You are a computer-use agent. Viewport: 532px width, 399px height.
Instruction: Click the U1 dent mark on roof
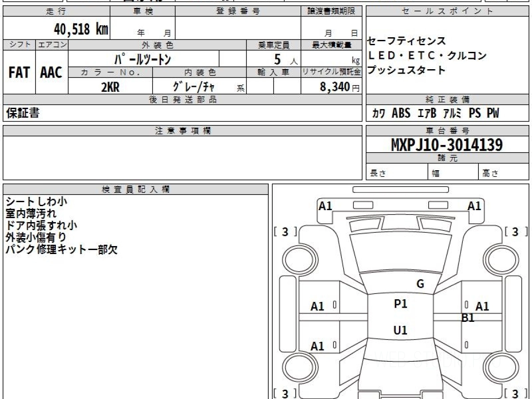[x=400, y=330]
